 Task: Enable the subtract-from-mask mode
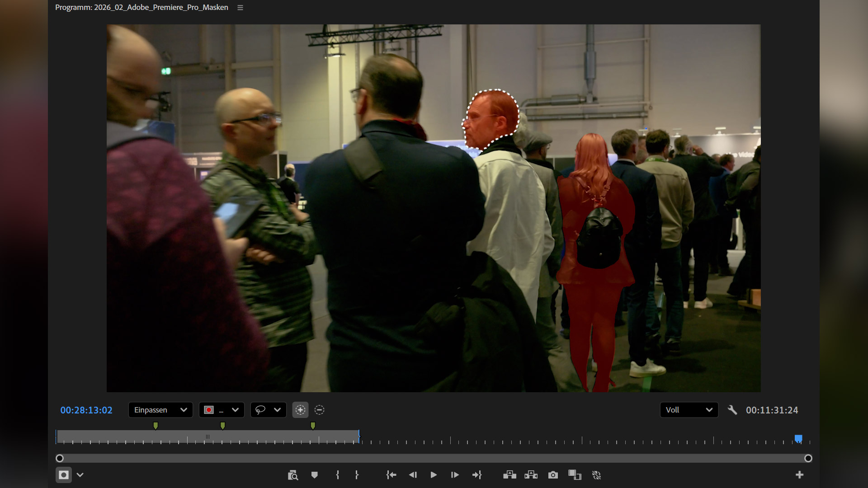(x=320, y=410)
